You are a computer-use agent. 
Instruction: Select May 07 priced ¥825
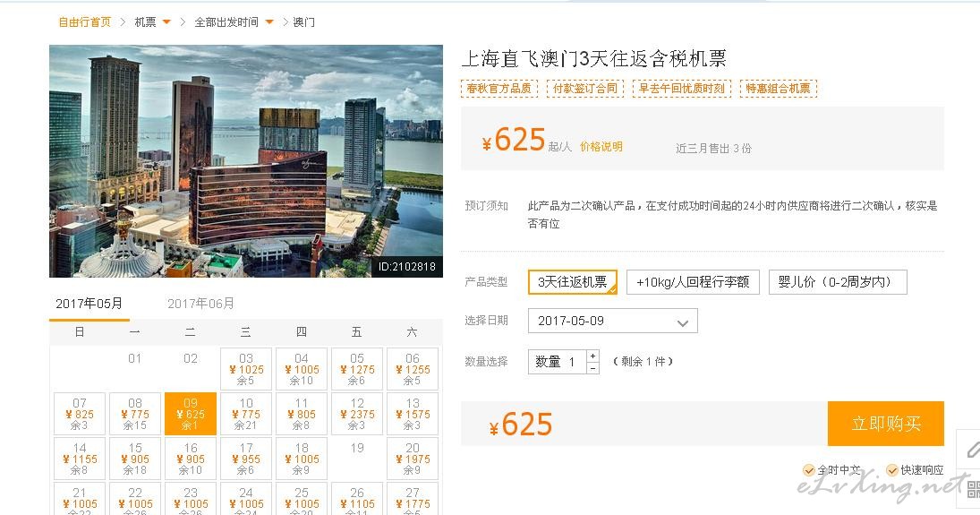pyautogui.click(x=80, y=414)
